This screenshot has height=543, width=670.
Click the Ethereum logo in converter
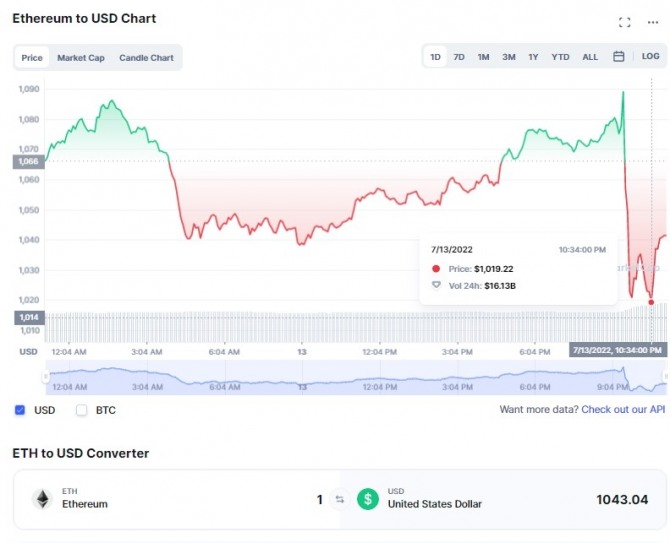coord(42,498)
